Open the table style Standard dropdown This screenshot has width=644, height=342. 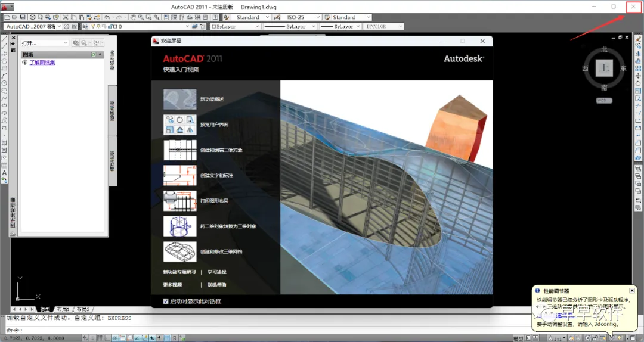point(351,17)
